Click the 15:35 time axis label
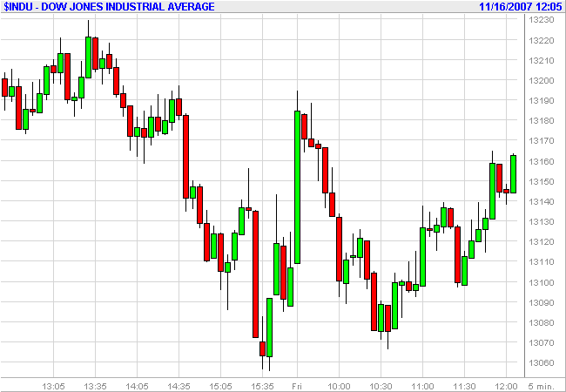Image resolution: width=566 pixels, height=392 pixels. (262, 387)
